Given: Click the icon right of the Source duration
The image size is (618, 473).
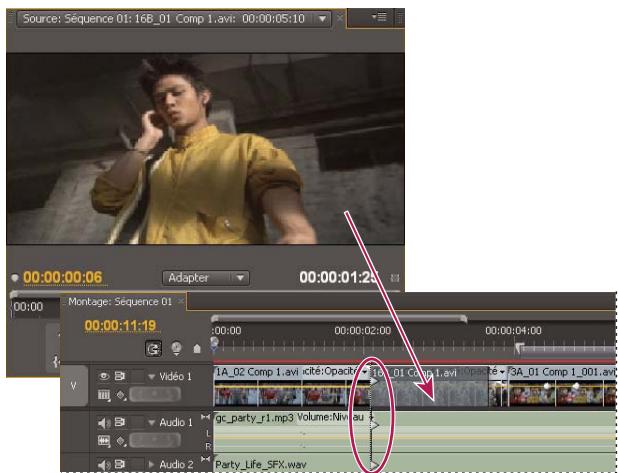Looking at the screenshot, I should [x=395, y=278].
